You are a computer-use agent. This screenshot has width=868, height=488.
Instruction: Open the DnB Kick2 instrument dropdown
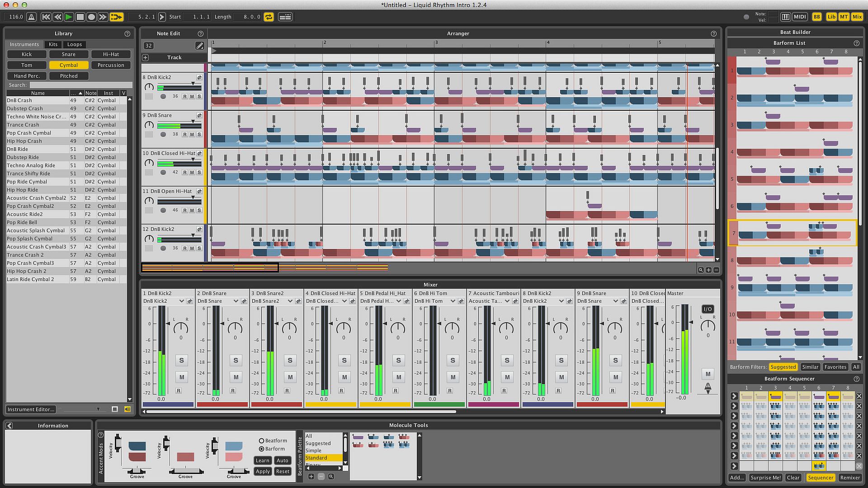[181, 301]
